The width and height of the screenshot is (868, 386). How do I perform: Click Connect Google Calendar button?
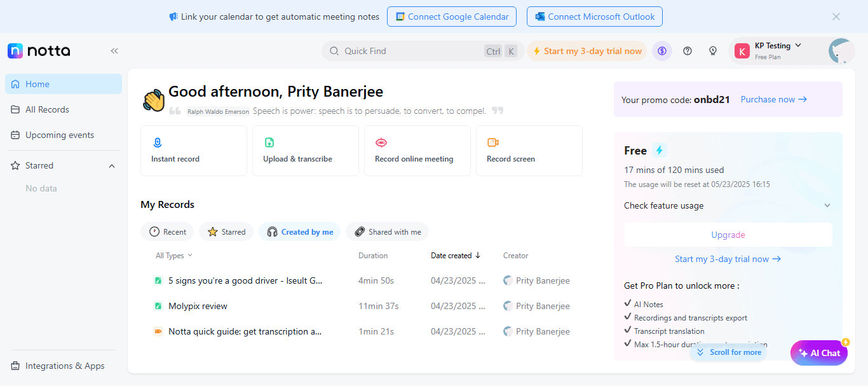[x=451, y=17]
